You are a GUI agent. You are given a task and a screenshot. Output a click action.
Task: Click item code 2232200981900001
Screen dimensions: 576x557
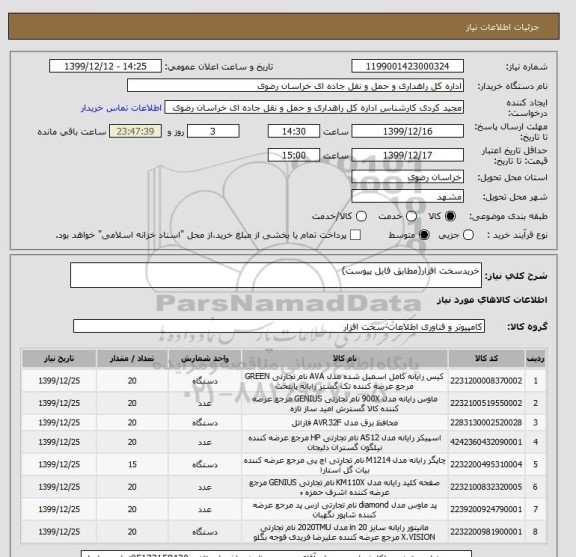coord(486,532)
